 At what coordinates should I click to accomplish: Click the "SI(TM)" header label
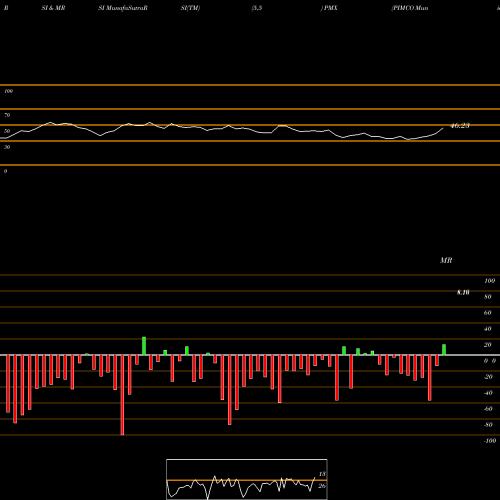pos(190,8)
